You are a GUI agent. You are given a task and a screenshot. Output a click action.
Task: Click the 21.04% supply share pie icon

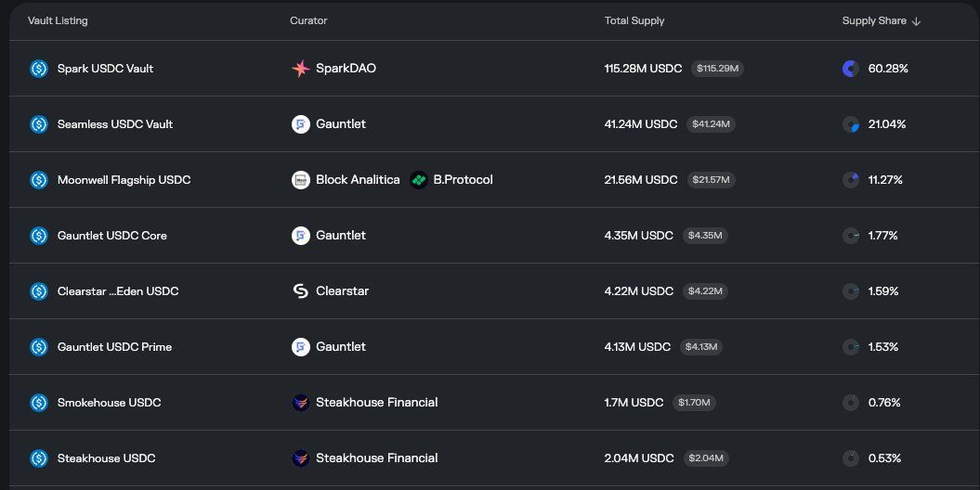pyautogui.click(x=851, y=124)
